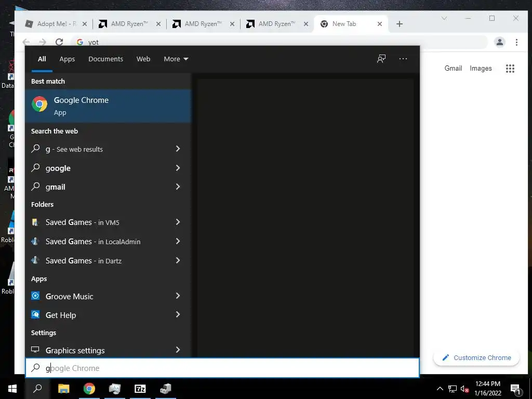This screenshot has height=399, width=532.
Task: Open the Images link in Chrome
Action: click(481, 68)
